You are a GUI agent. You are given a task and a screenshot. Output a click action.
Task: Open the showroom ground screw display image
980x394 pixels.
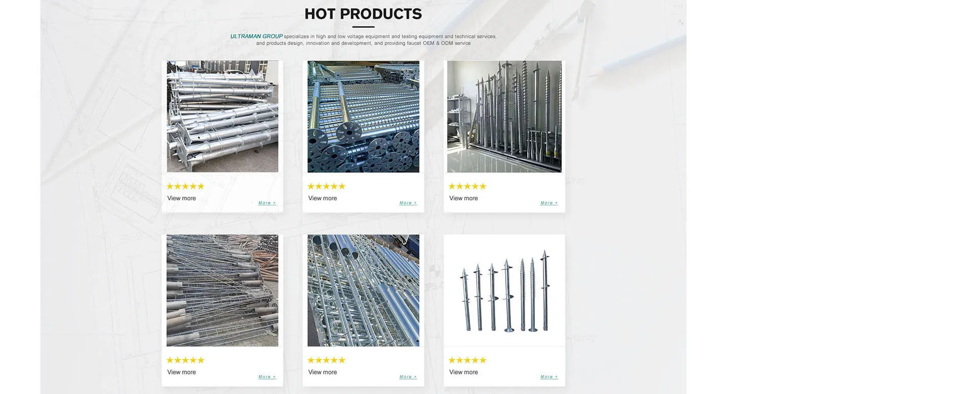[504, 117]
